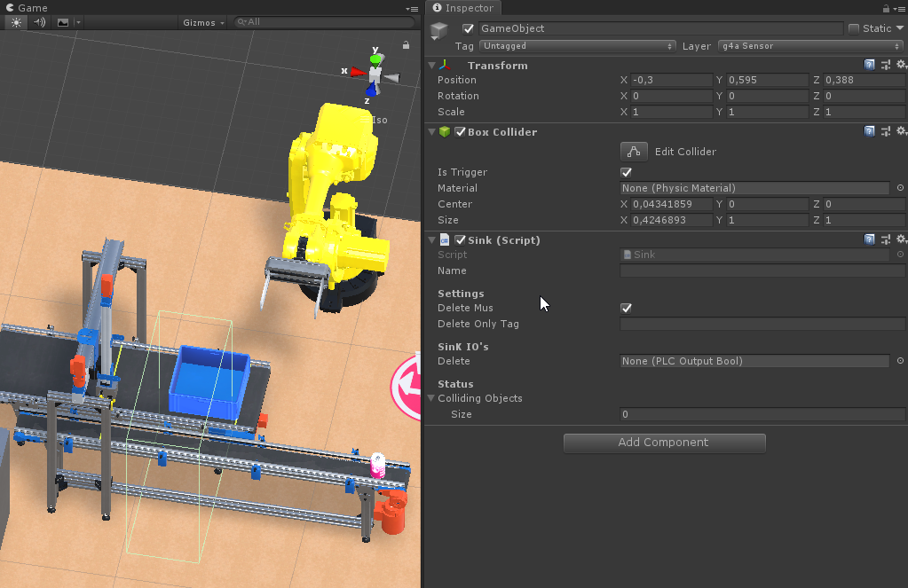Click the Edit Collider button icon
This screenshot has height=588, width=908.
coord(634,152)
